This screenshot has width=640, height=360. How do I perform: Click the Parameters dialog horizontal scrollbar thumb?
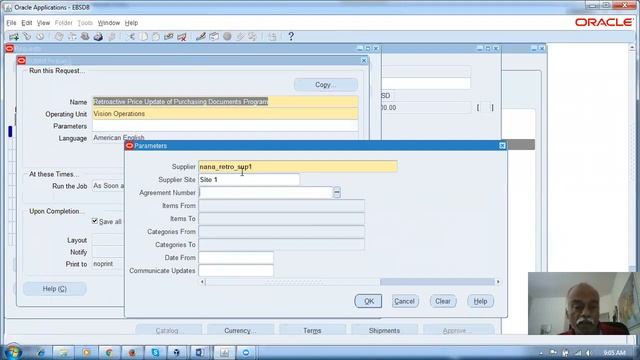point(293,282)
